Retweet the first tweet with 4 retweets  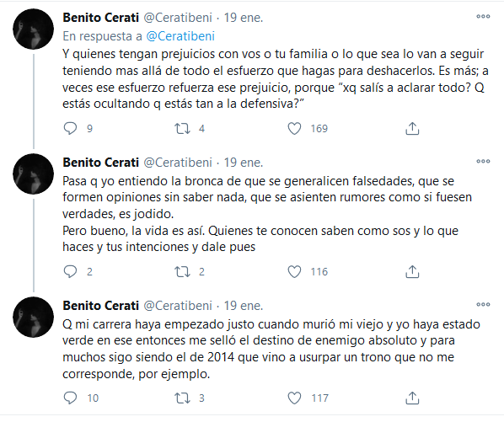182,129
